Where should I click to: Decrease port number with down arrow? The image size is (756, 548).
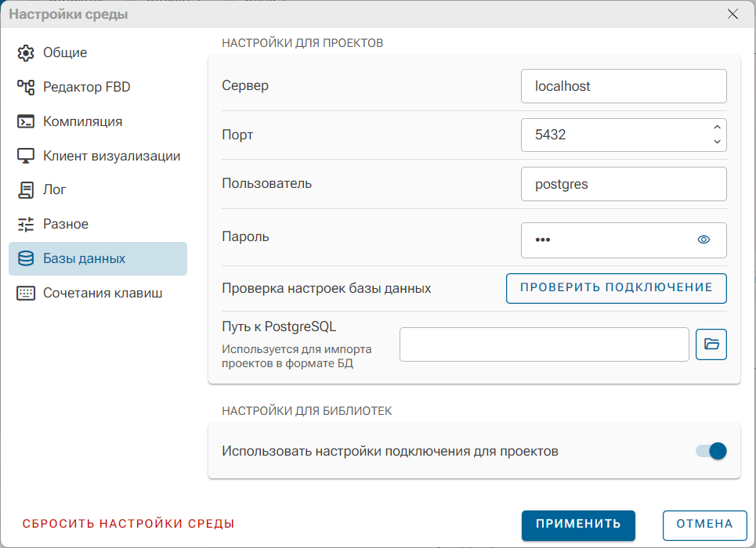click(x=717, y=142)
